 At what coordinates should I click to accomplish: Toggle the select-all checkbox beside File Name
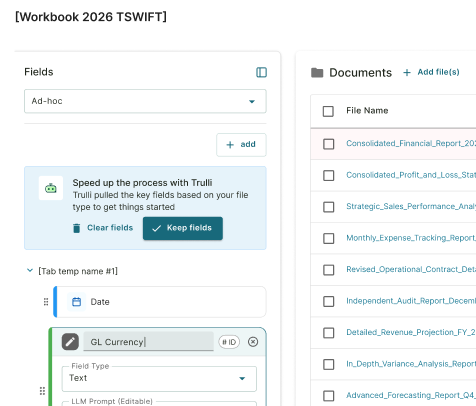tap(328, 111)
